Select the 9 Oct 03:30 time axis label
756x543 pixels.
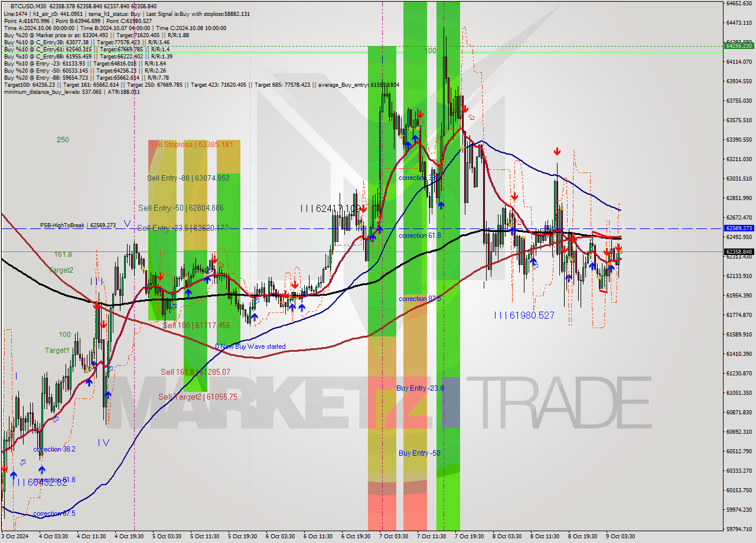[x=620, y=537]
